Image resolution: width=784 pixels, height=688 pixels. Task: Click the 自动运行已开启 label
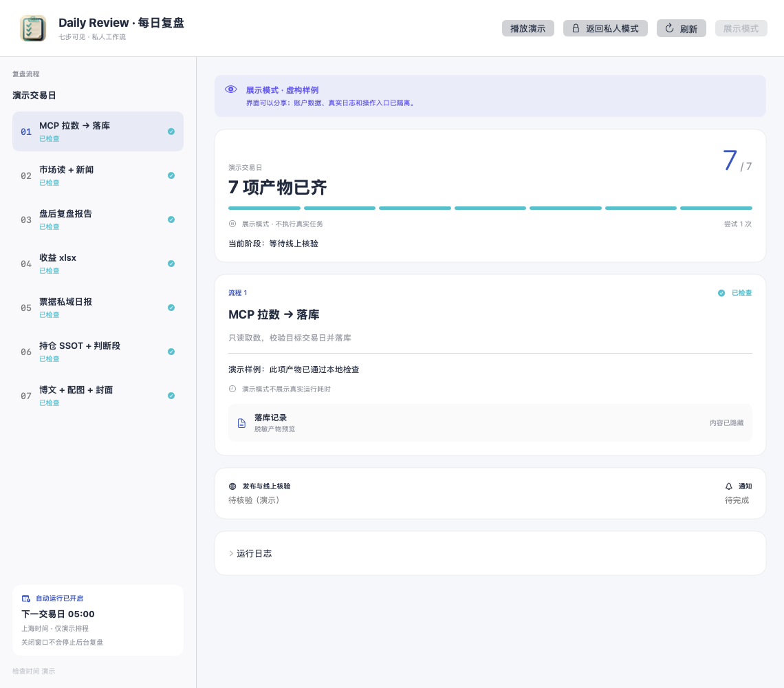point(60,599)
